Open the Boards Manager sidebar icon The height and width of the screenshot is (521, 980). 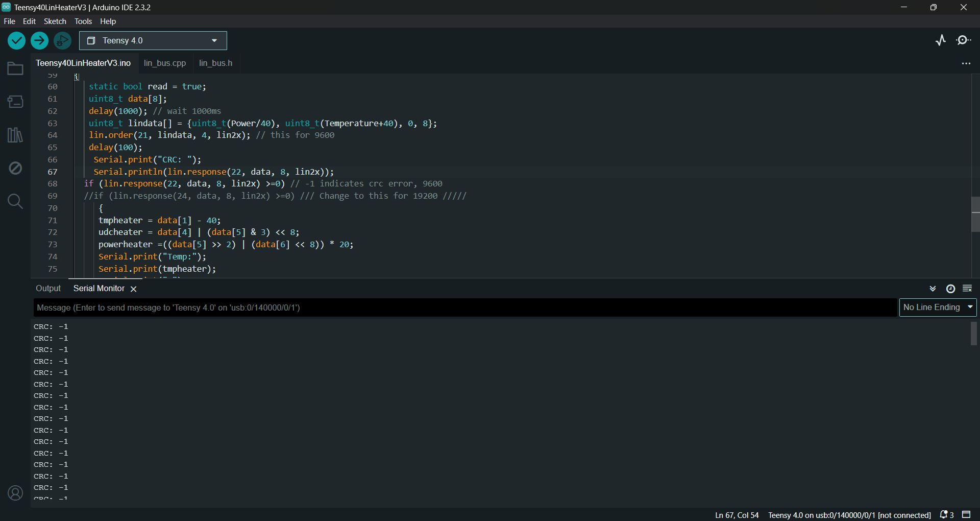15,102
